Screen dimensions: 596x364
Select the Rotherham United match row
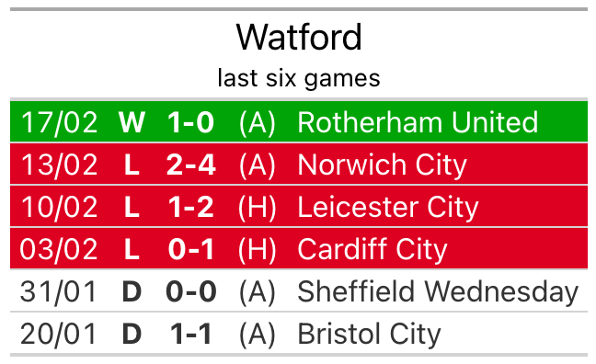coord(299,121)
